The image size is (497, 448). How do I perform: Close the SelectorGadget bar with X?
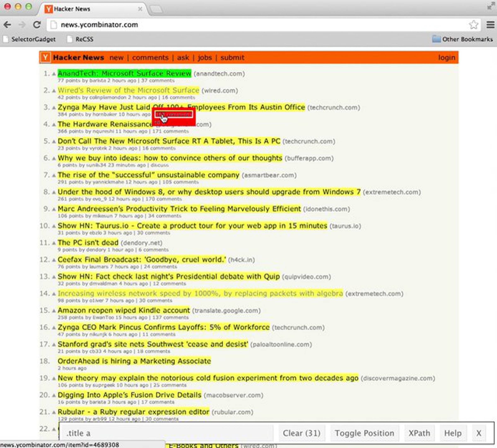click(x=479, y=433)
